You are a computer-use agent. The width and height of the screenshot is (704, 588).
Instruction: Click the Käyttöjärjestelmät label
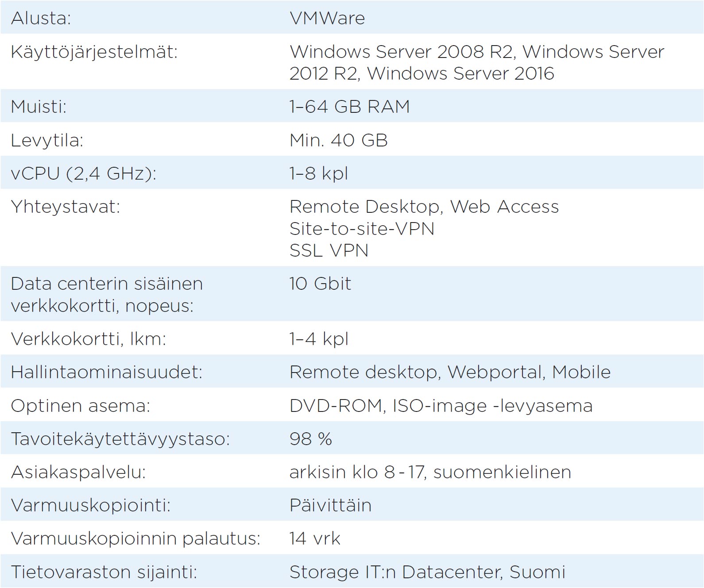(x=94, y=52)
